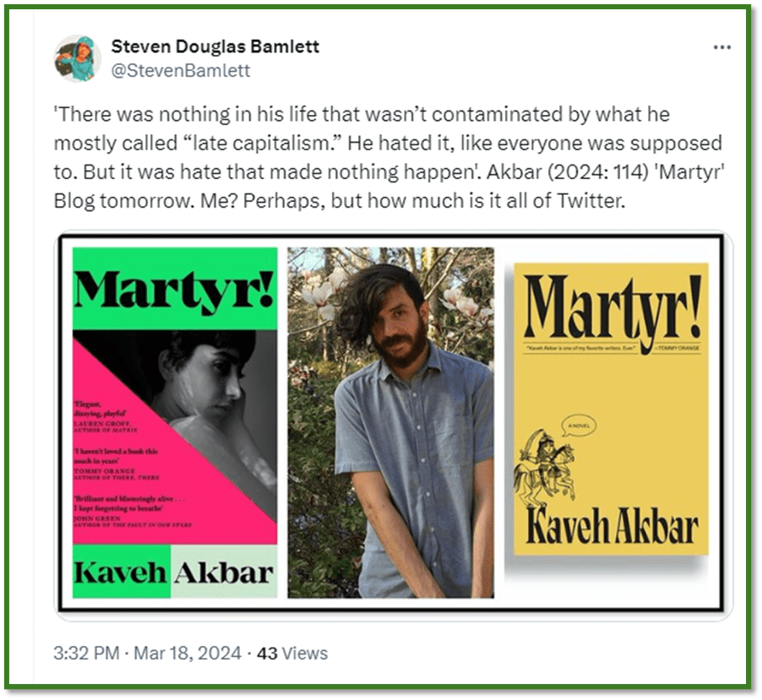
Task: Open the 43 Views count
Action: pos(292,653)
